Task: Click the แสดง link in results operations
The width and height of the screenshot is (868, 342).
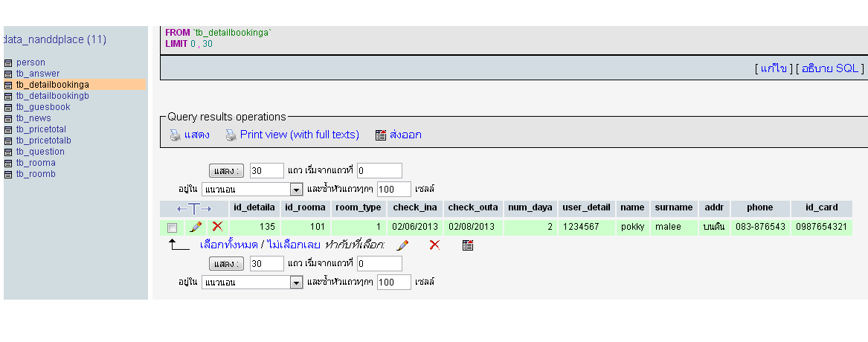Action: click(197, 135)
